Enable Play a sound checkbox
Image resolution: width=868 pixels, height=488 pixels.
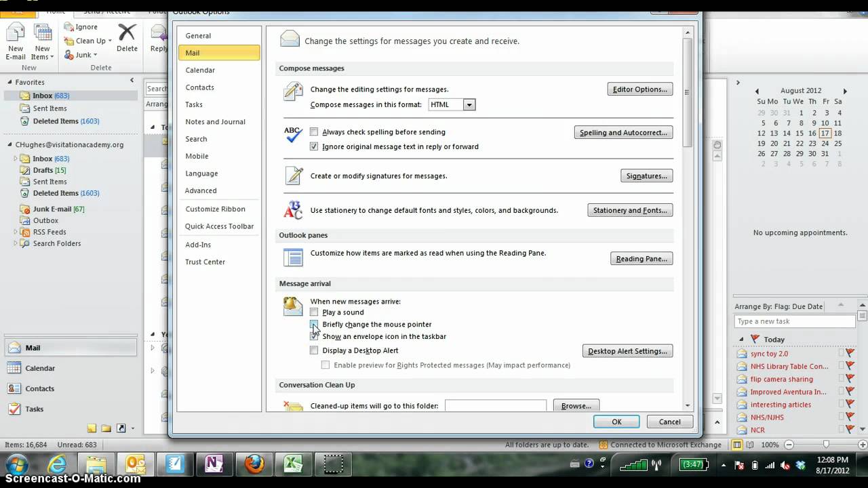(314, 312)
